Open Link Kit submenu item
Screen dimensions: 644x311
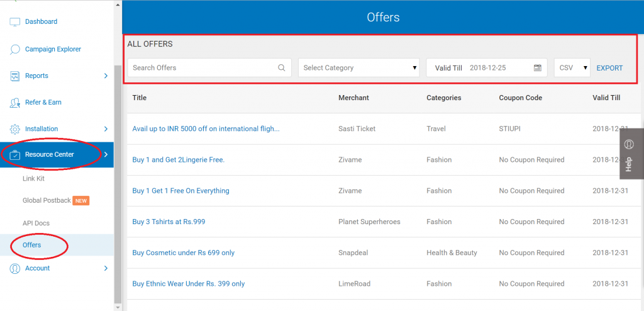click(x=33, y=179)
